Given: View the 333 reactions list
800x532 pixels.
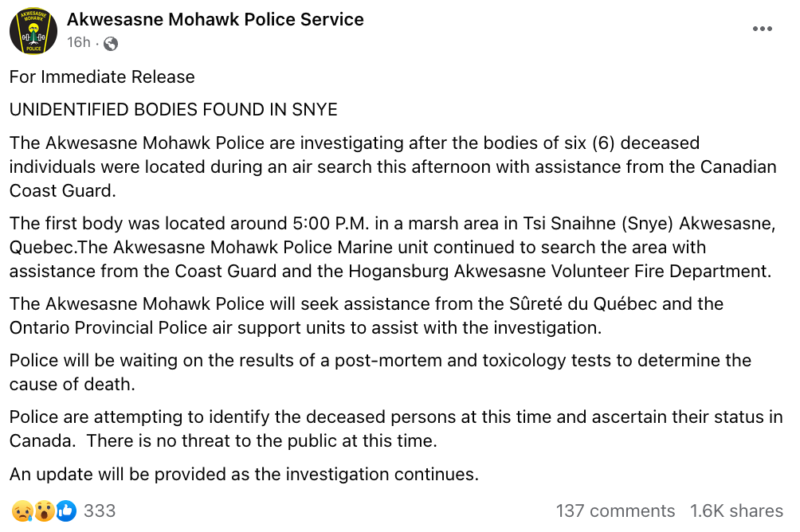Looking at the screenshot, I should tap(100, 511).
